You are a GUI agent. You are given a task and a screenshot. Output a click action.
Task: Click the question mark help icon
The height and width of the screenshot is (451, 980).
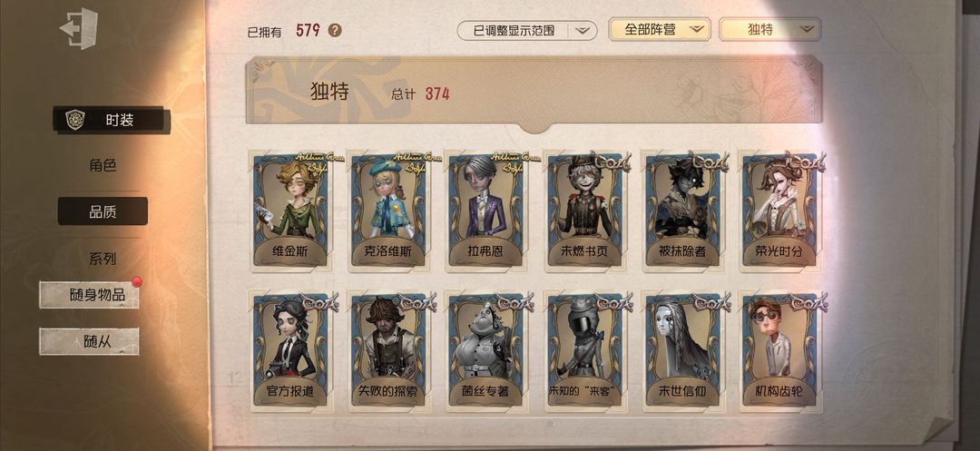(335, 30)
